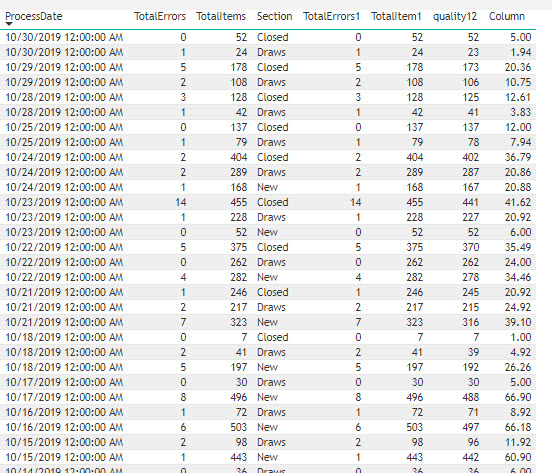
Task: Select Column value 41.62
Action: coord(518,202)
